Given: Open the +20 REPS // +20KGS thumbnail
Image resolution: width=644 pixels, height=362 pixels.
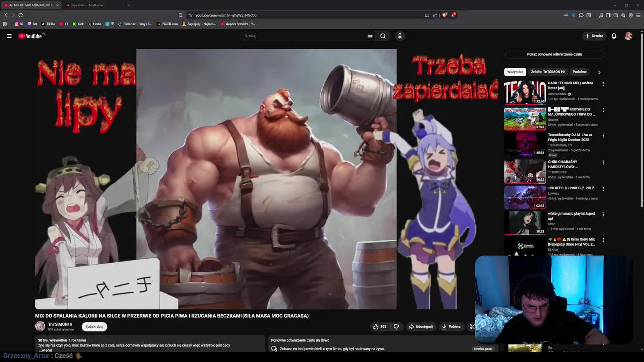Looking at the screenshot, I should [525, 197].
